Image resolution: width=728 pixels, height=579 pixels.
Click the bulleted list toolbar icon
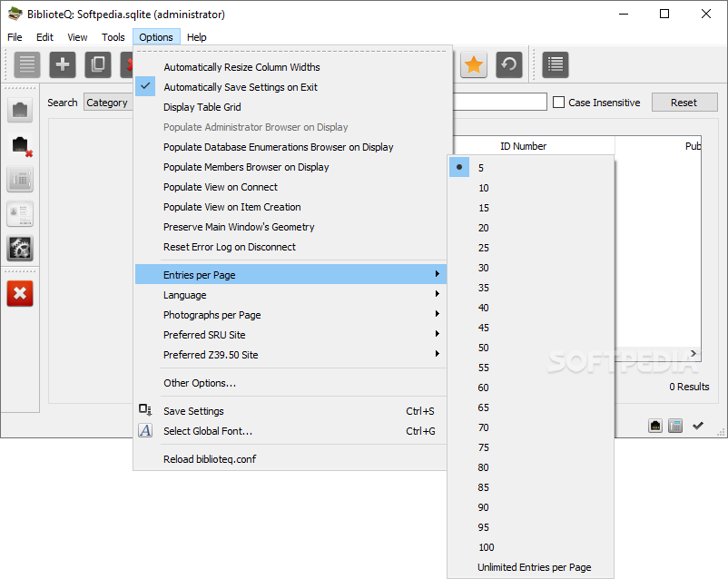pos(556,64)
